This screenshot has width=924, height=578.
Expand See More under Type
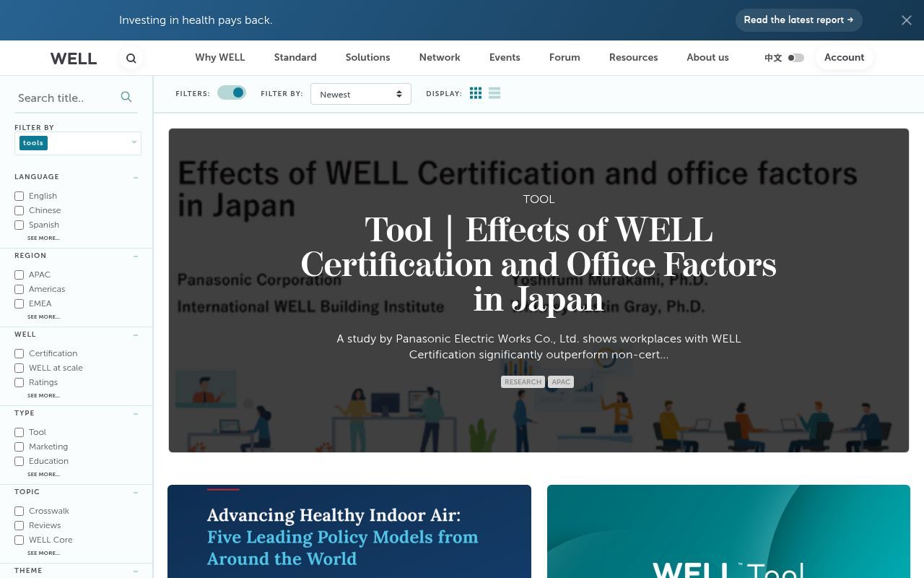[x=43, y=474]
